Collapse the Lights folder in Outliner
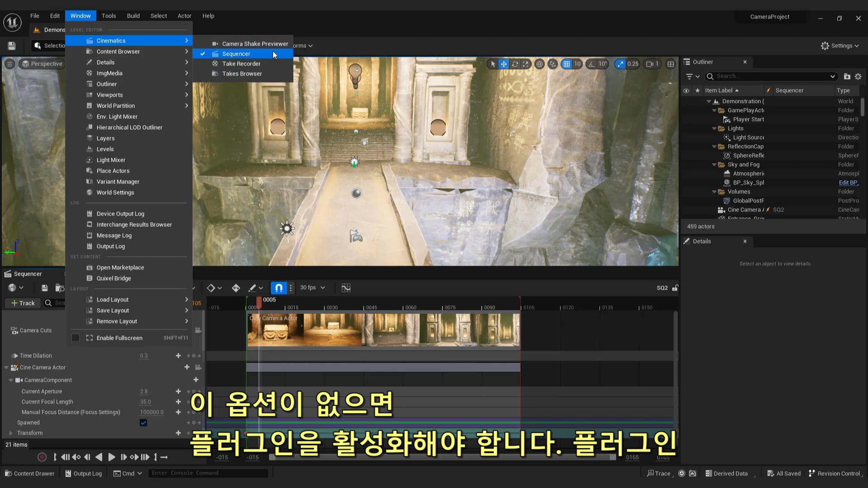The image size is (868, 488). click(x=714, y=129)
